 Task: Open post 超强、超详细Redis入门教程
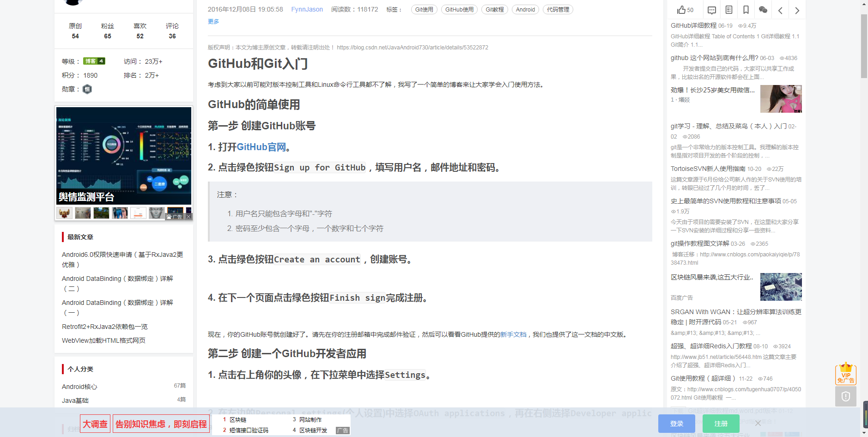click(711, 346)
